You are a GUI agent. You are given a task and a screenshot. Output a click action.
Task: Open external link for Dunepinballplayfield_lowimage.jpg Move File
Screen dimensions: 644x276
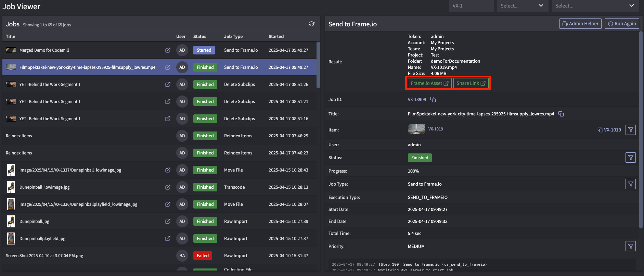(168, 204)
